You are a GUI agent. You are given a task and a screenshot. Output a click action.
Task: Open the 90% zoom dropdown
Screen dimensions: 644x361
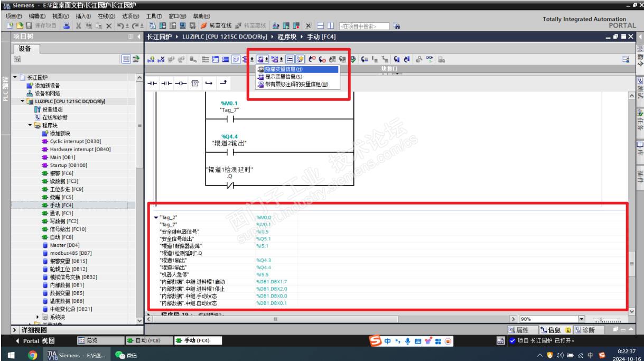pos(583,319)
